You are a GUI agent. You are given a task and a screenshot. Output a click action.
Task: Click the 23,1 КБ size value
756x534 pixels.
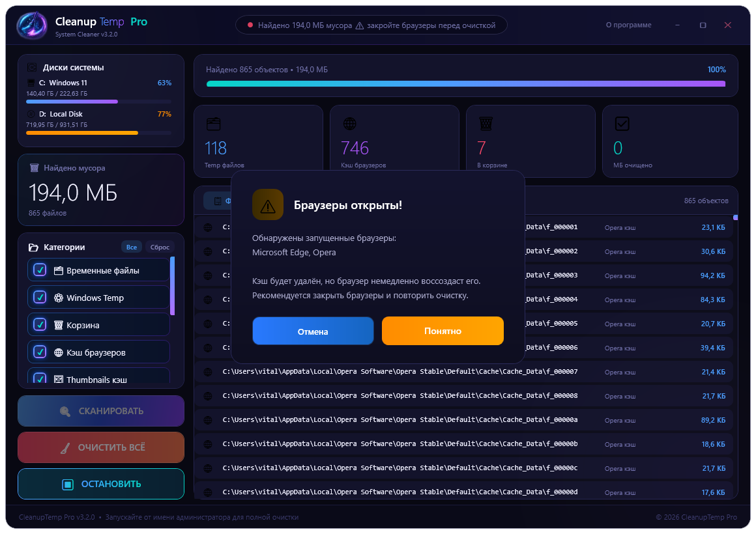713,227
